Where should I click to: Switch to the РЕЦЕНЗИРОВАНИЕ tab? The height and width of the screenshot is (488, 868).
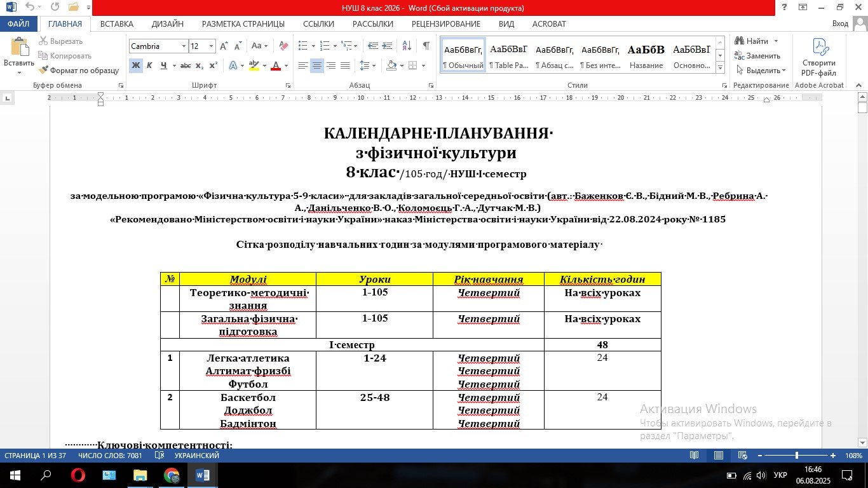coord(445,24)
